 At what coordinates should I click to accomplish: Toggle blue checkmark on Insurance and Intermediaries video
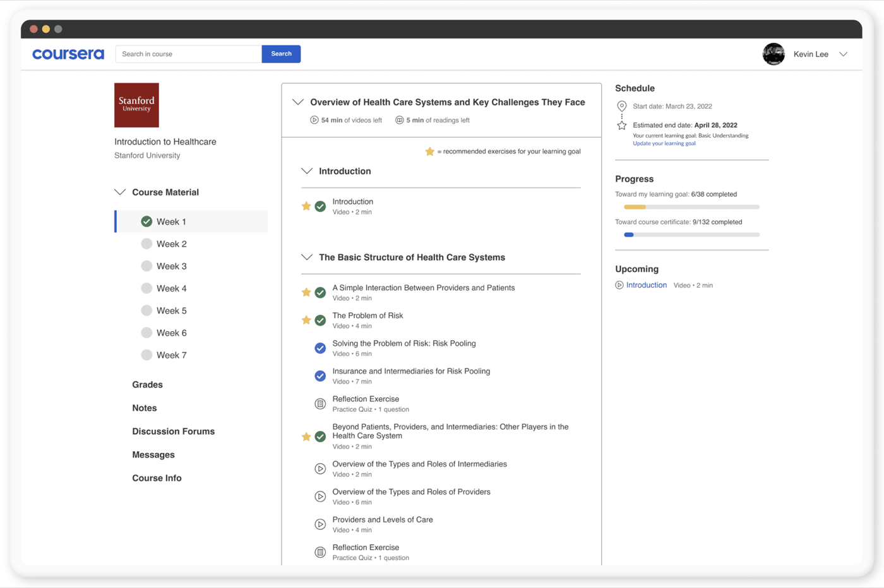point(320,376)
